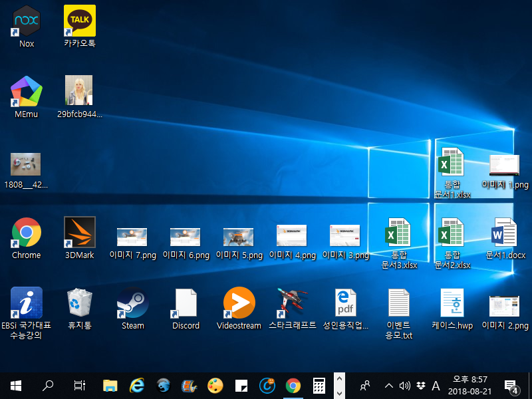Select the EBSi 국가대표 수능강의 shortcut
532x399 pixels.
coord(27,313)
